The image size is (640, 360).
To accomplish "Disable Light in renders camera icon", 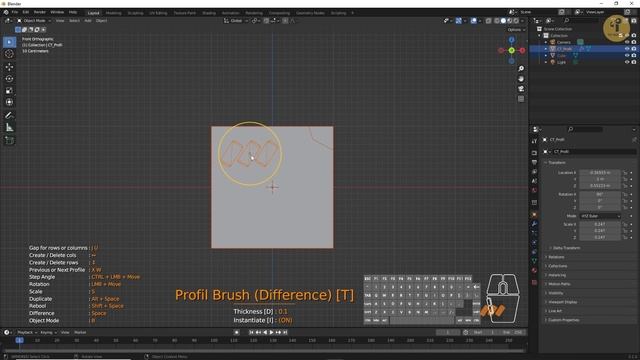I will click(634, 62).
